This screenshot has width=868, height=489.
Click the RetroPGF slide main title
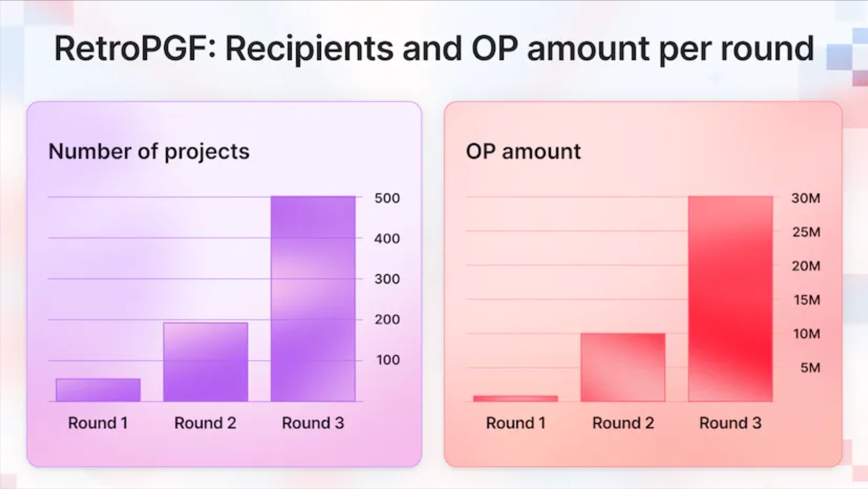[x=434, y=49]
